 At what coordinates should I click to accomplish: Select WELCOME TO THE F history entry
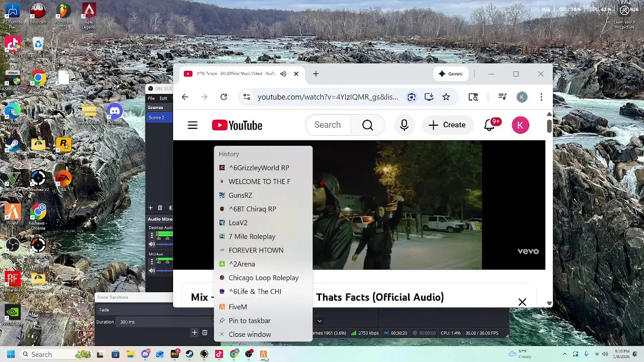click(263, 182)
